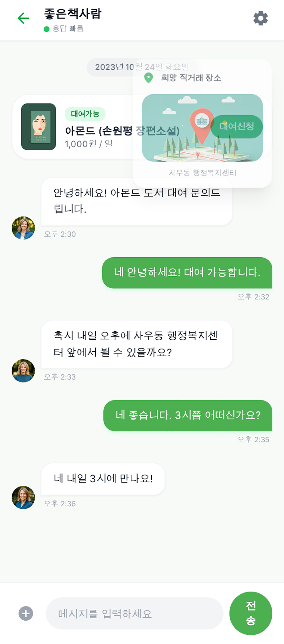Open 좋은책사람's profile picture by first message
284x644 pixels.
[23, 227]
